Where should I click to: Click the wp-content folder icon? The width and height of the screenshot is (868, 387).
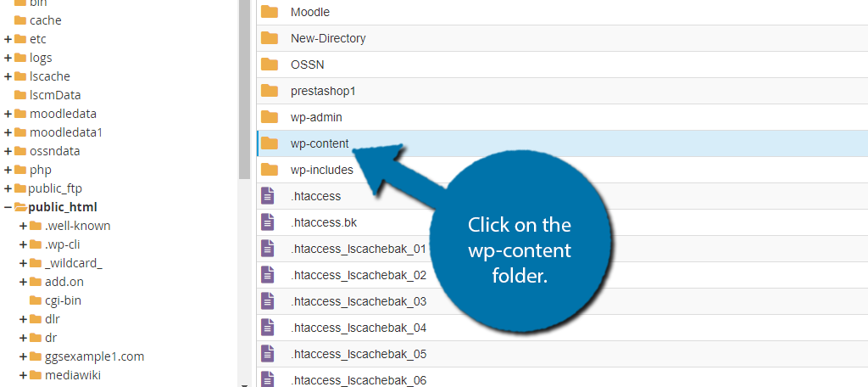pos(270,143)
